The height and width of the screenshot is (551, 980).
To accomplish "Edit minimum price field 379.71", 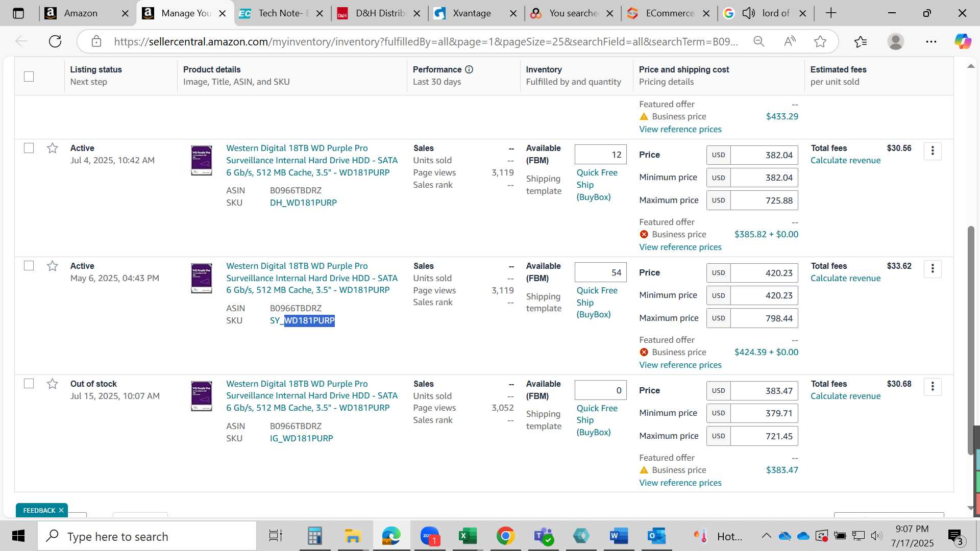I will [764, 413].
